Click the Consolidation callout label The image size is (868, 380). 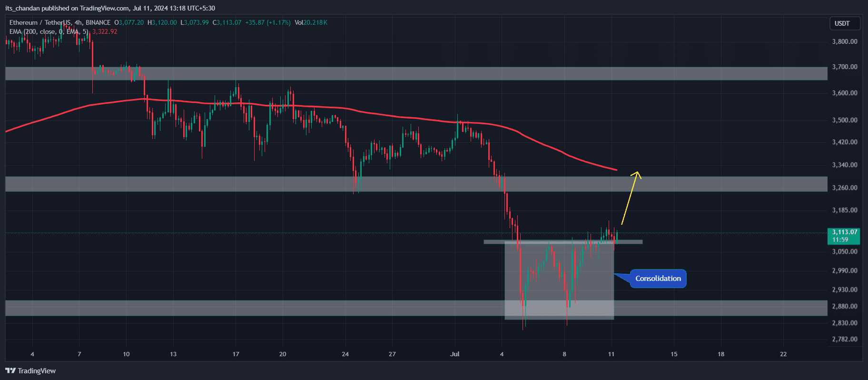click(x=658, y=279)
